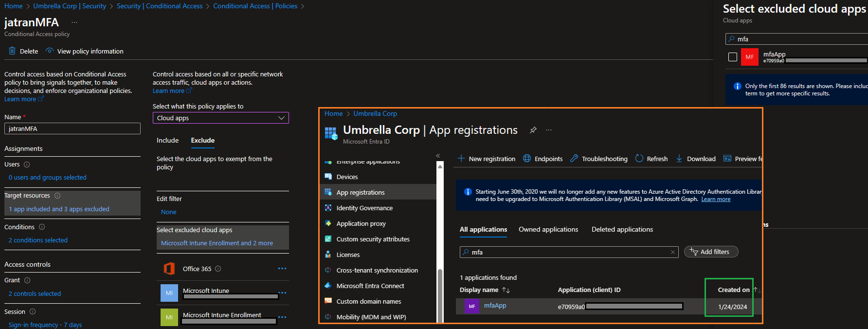Screen dimensions: 868x329
Task: Click the Troubleshooting wrench icon
Action: 574,158
